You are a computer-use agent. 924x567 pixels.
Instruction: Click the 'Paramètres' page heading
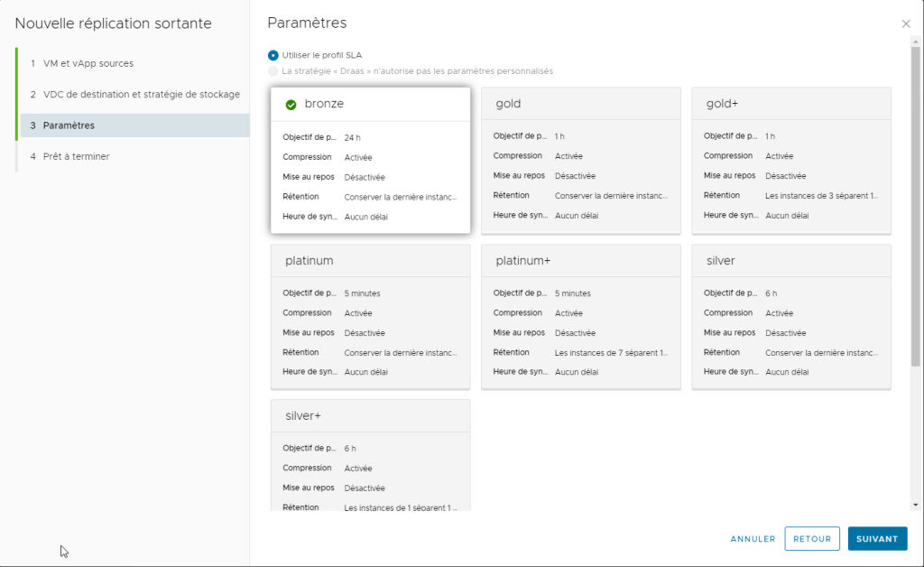coord(307,23)
